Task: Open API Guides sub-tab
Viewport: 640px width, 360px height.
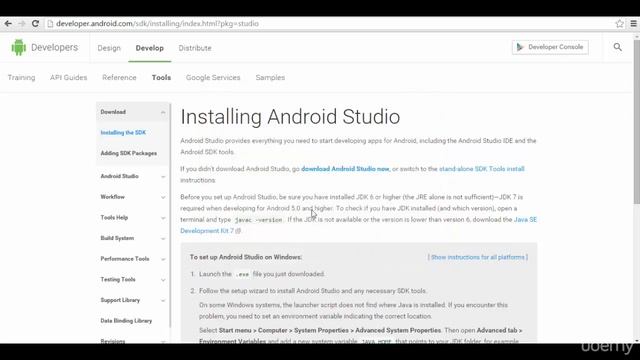Action: 69,78
